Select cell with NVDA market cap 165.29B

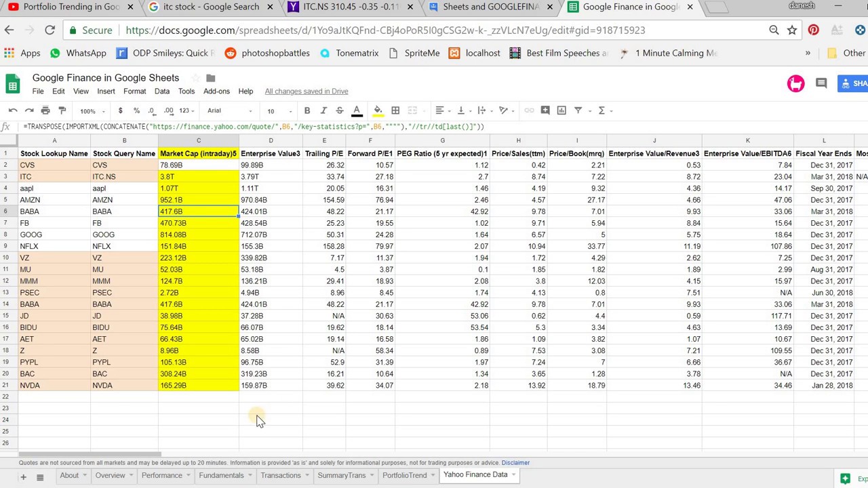click(198, 386)
